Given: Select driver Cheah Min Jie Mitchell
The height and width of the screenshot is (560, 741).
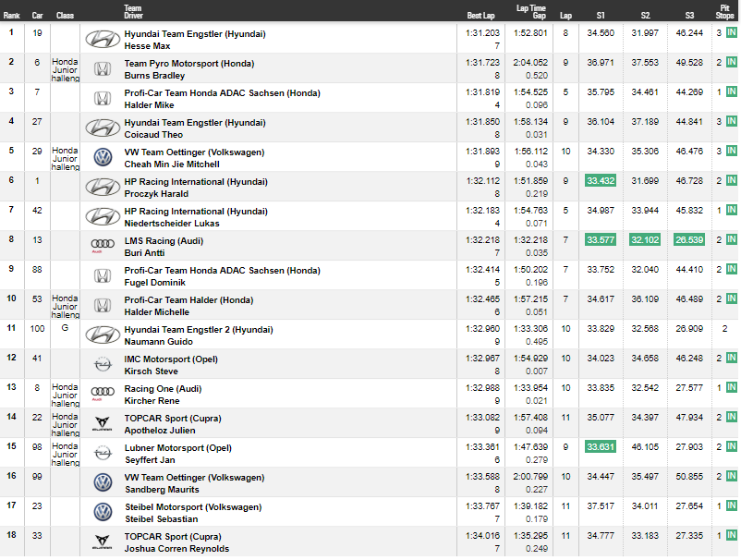Looking at the screenshot, I should pyautogui.click(x=172, y=164).
